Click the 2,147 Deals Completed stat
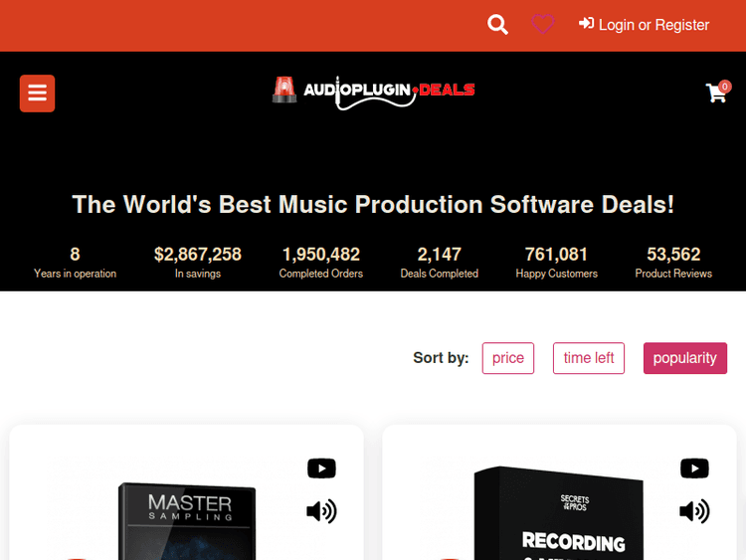 pos(439,262)
